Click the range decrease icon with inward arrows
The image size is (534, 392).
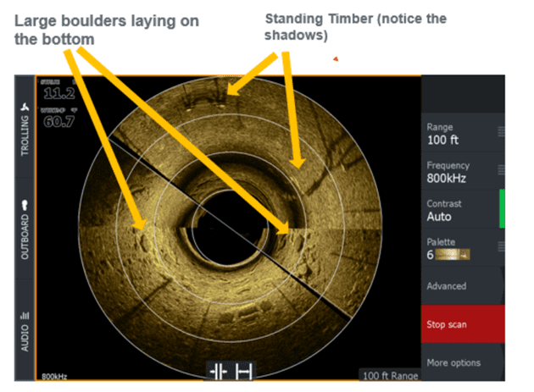219,371
